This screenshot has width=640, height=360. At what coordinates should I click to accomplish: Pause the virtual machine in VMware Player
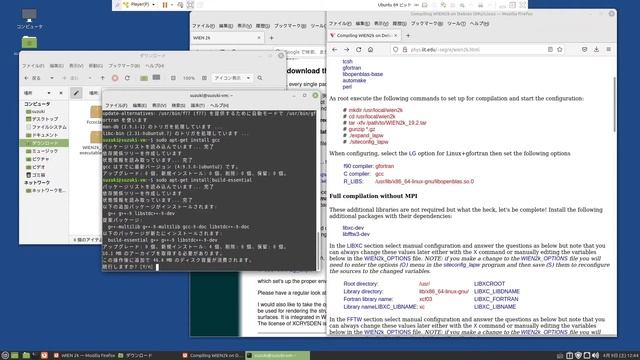tap(165, 5)
